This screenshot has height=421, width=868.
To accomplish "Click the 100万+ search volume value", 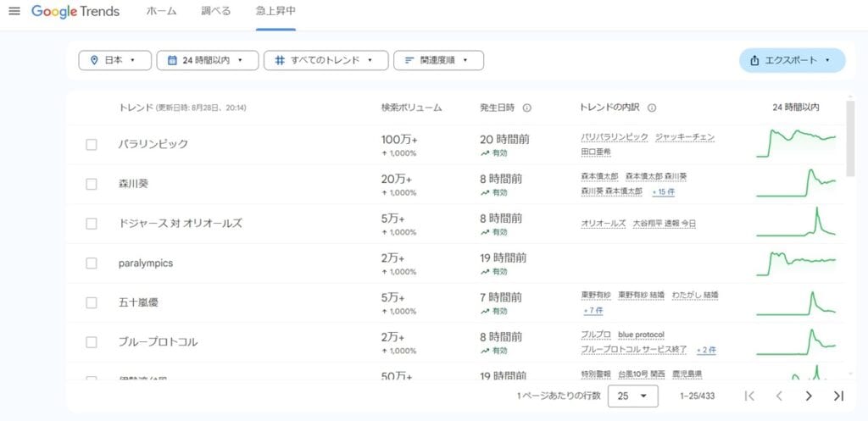I will [399, 140].
